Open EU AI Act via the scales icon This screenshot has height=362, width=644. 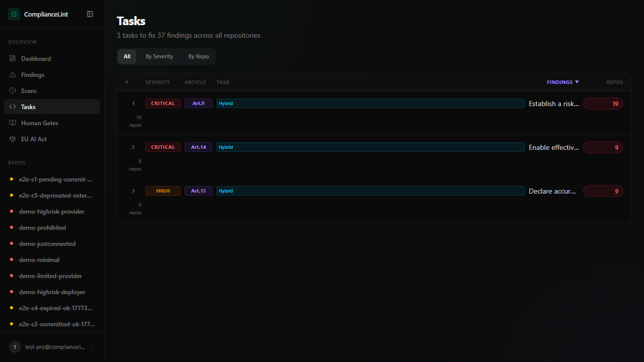[13, 139]
